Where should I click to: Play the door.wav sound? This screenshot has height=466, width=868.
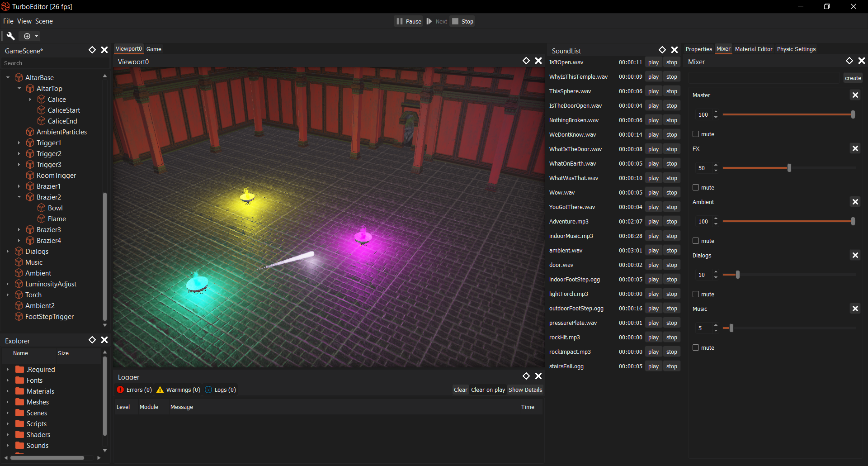(x=653, y=265)
